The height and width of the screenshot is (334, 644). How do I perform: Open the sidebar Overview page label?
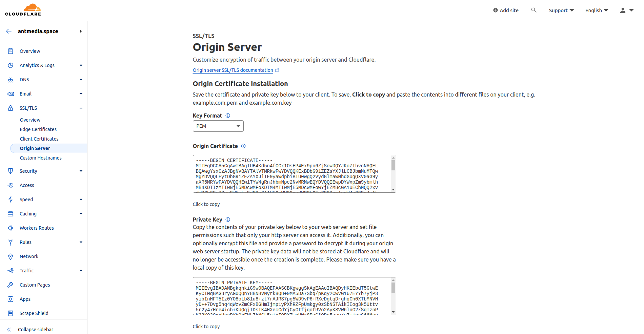click(30, 51)
